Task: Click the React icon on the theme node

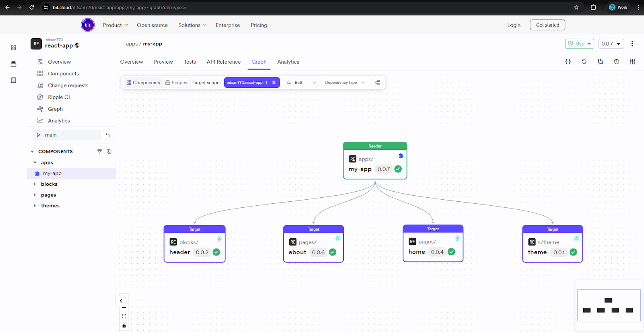Action: [x=577, y=239]
